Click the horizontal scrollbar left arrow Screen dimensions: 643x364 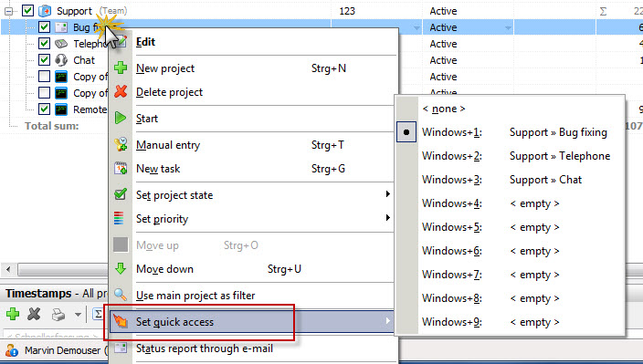coord(8,269)
